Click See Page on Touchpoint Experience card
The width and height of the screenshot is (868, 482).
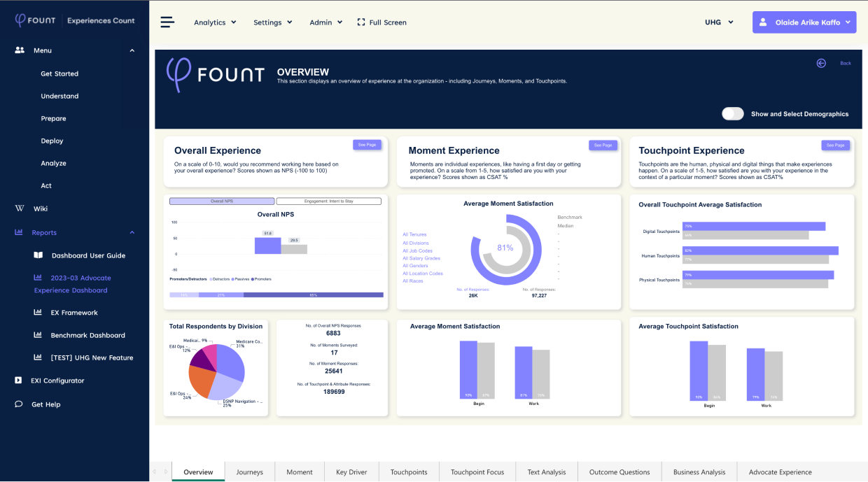tap(835, 146)
